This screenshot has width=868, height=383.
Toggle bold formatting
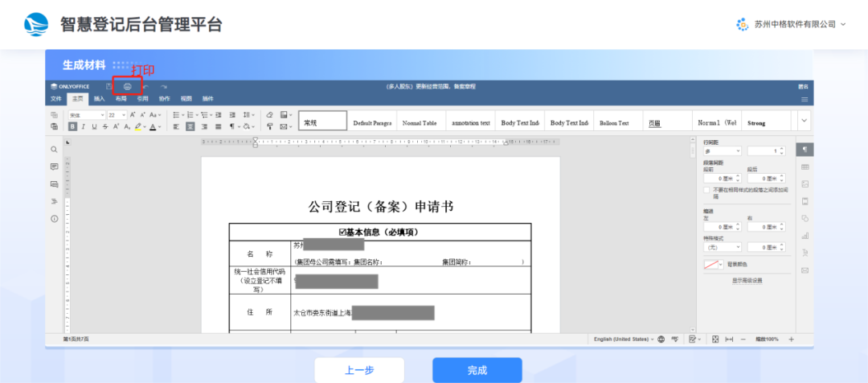[72, 126]
